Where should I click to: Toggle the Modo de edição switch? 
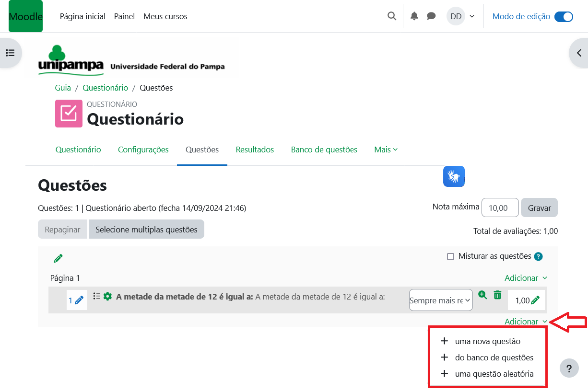564,16
